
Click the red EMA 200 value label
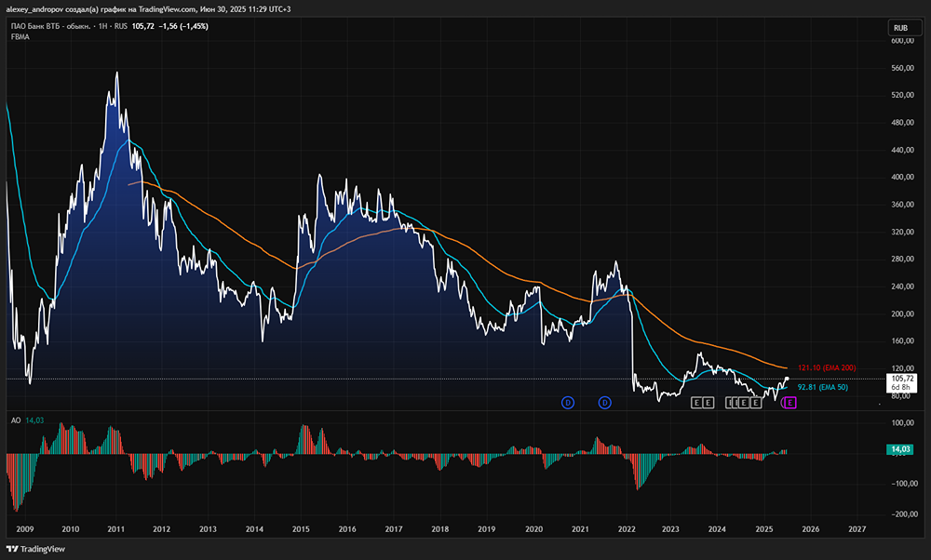[826, 368]
